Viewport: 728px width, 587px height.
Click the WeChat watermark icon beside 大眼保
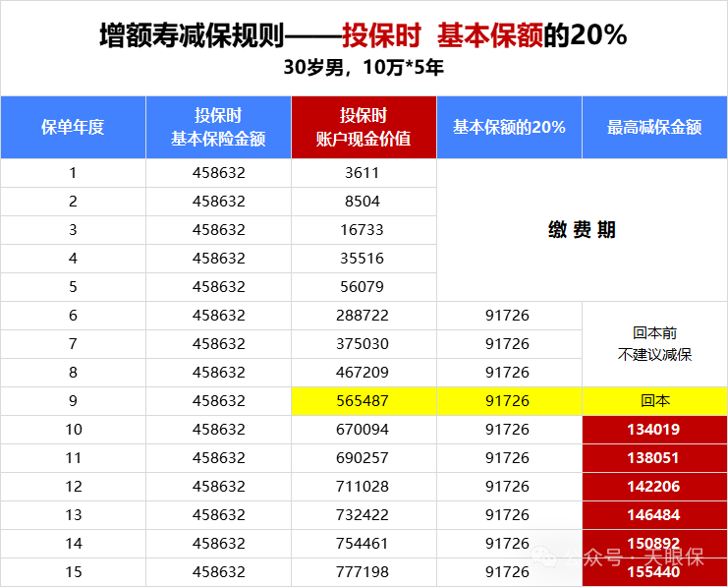click(x=547, y=558)
